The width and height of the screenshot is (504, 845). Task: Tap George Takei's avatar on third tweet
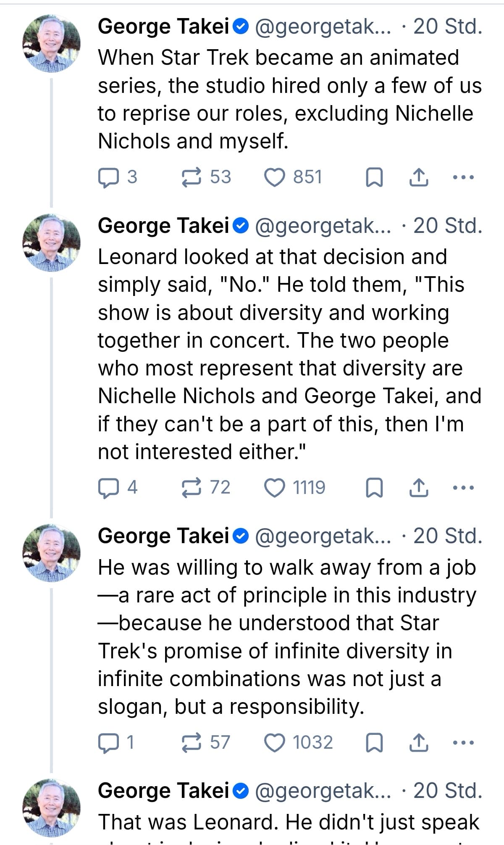click(x=51, y=553)
